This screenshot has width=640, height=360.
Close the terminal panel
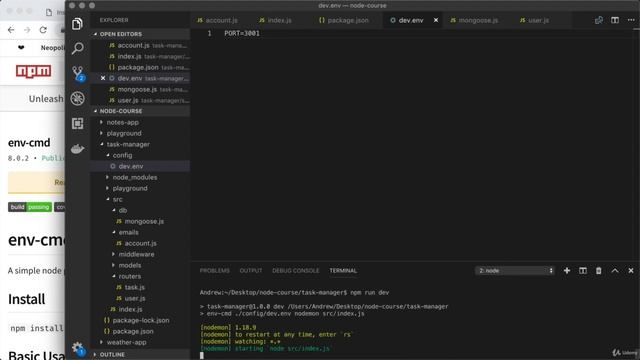(x=631, y=271)
